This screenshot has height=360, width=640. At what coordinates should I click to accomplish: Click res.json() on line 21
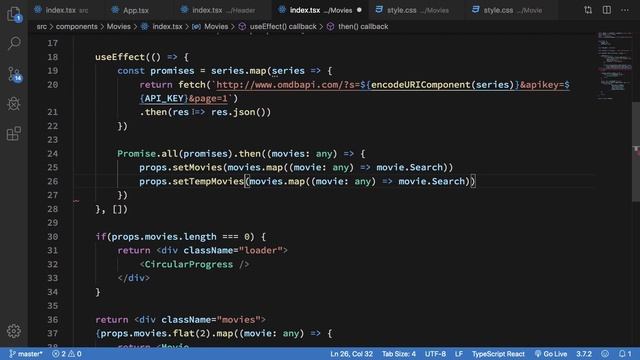pyautogui.click(x=238, y=112)
